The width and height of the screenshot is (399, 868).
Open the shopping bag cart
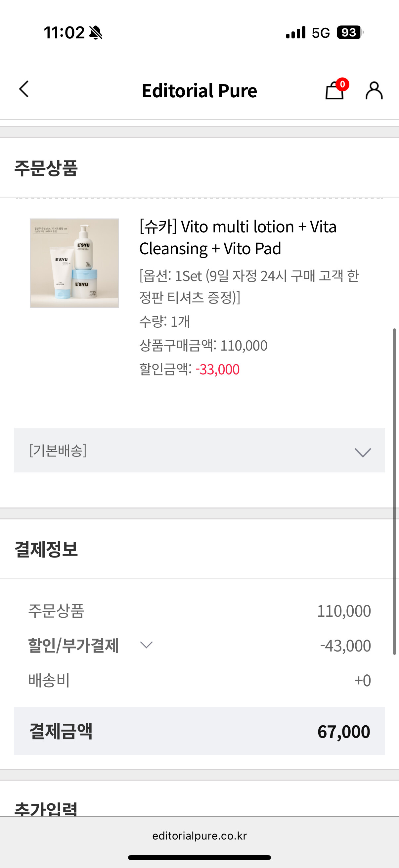coord(334,91)
